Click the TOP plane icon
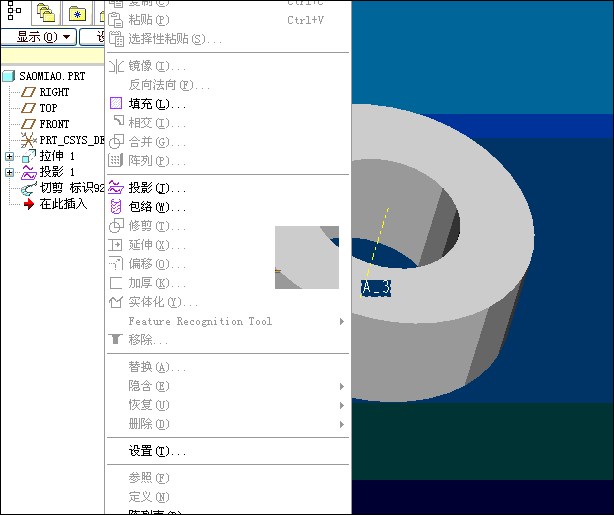Viewport: 614px width, 515px height. click(28, 108)
